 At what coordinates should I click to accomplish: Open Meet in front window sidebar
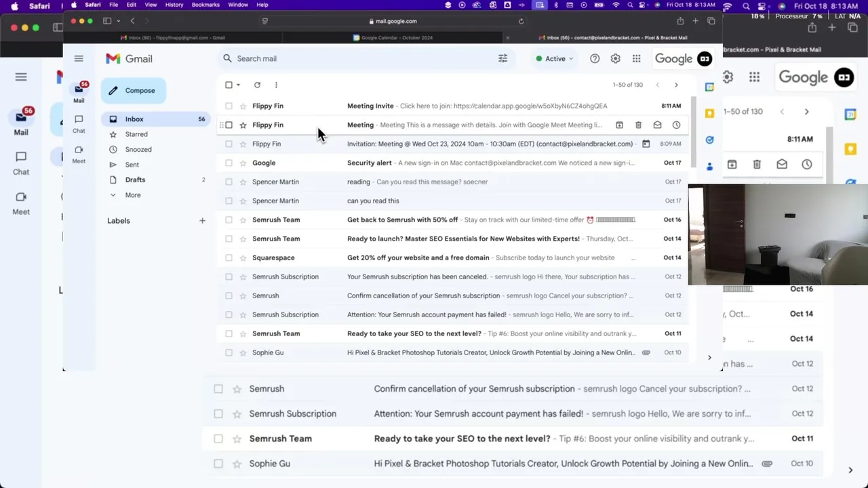[x=79, y=154]
